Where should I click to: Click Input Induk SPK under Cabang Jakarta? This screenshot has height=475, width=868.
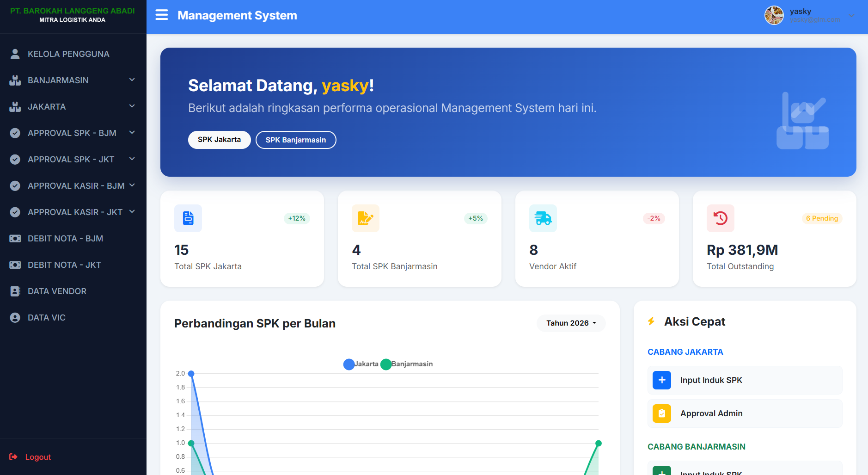(x=745, y=380)
